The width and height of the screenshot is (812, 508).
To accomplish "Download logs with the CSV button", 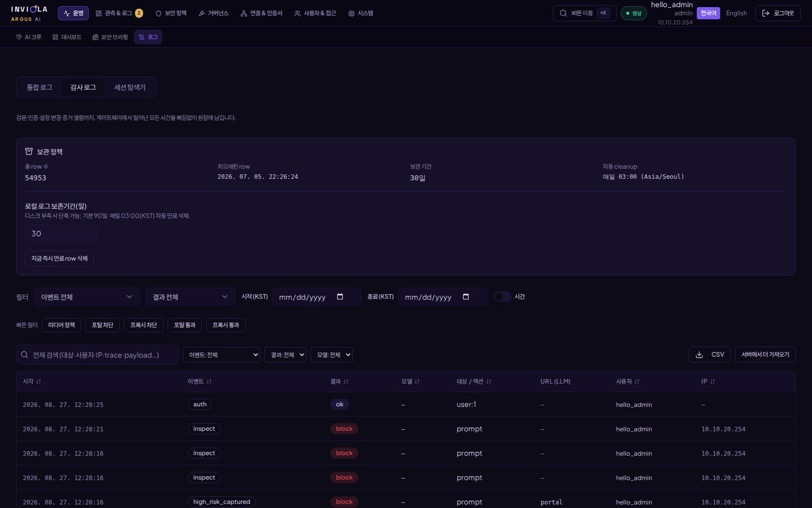I will pos(709,355).
